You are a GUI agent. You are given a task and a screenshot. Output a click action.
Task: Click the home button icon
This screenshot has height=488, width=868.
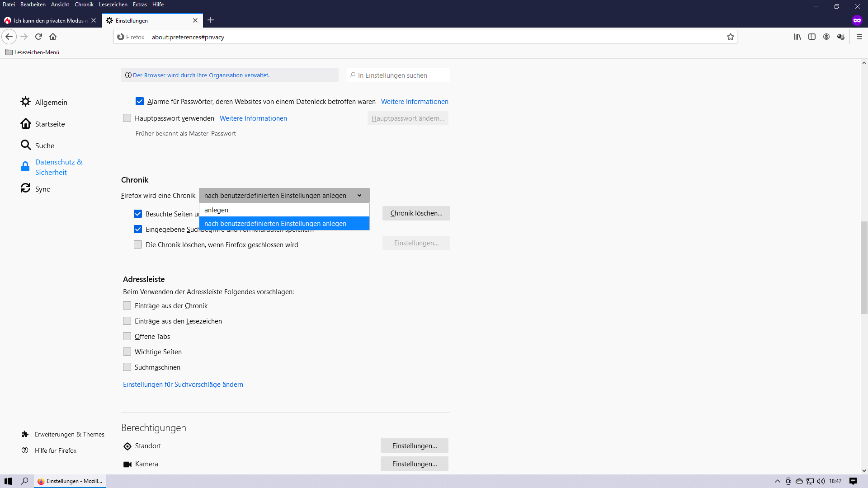pos(53,37)
